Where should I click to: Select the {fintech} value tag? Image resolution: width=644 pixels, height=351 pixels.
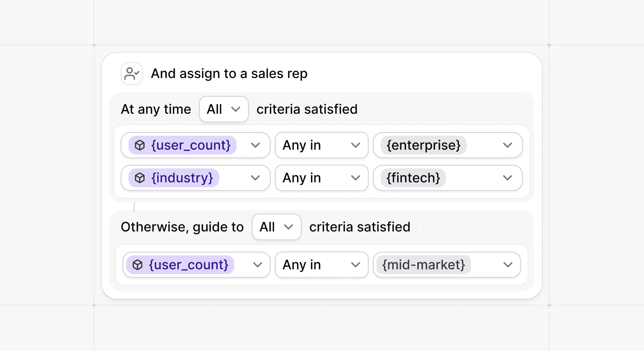coord(413,178)
